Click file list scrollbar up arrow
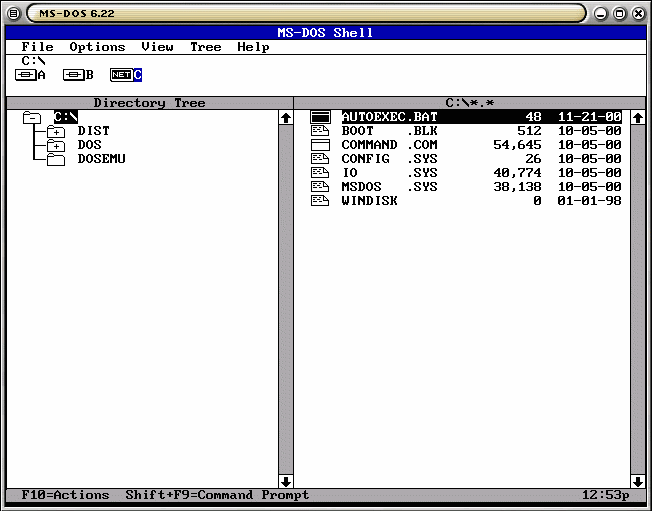Screen dimensions: 652x511 tap(637, 117)
